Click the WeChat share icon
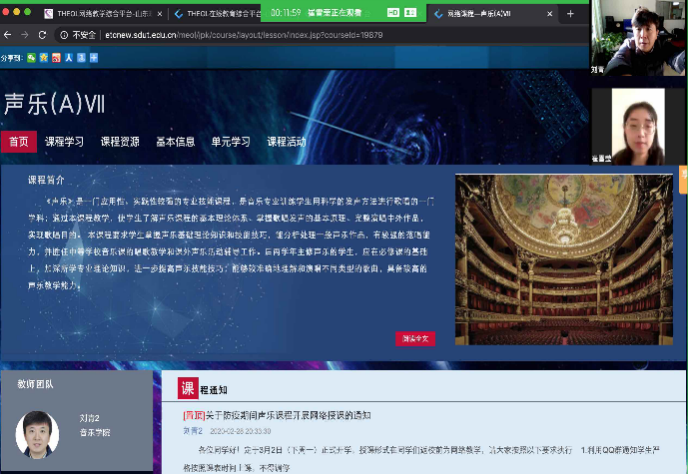Viewport: 688px width, 474px height. [x=31, y=58]
